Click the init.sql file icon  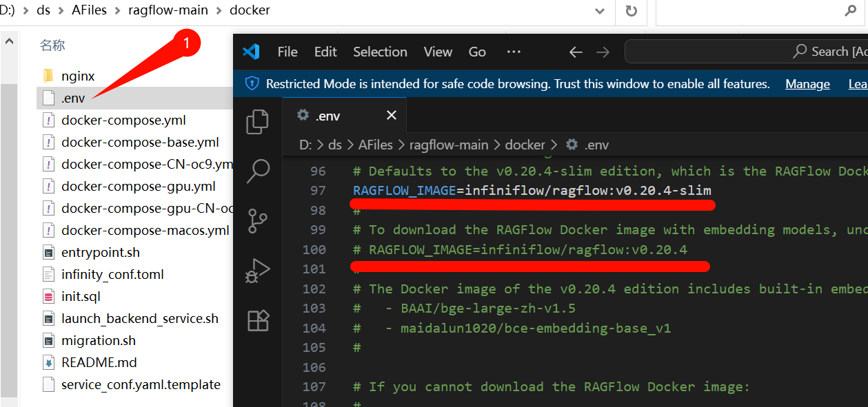pyautogui.click(x=48, y=296)
